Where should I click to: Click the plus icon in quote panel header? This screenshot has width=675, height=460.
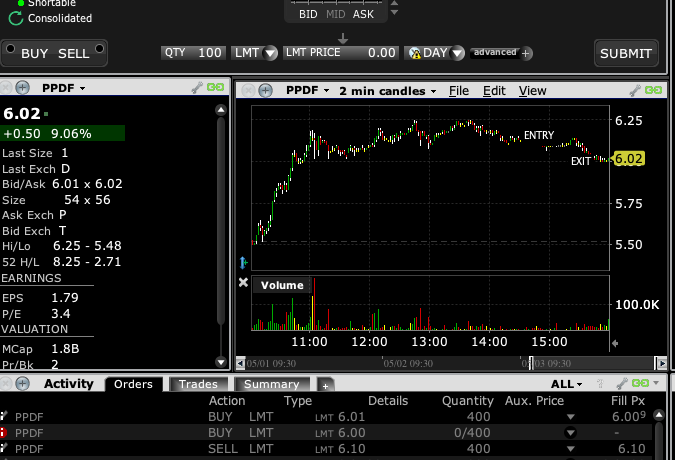pos(22,88)
